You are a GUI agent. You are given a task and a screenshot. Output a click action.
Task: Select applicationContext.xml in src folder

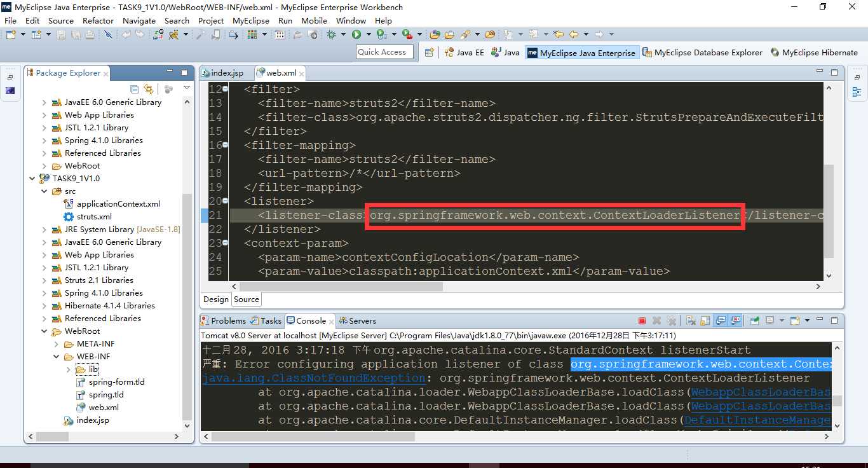(112, 204)
